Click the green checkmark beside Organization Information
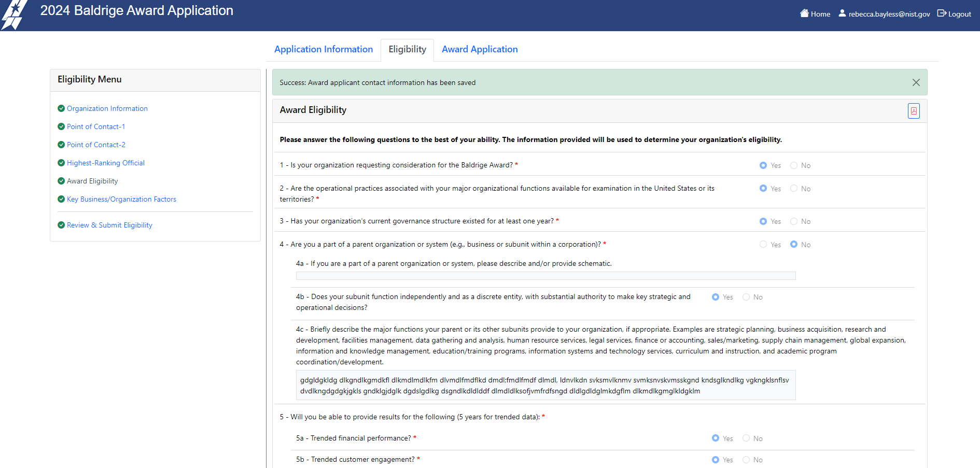This screenshot has height=468, width=980. point(61,108)
